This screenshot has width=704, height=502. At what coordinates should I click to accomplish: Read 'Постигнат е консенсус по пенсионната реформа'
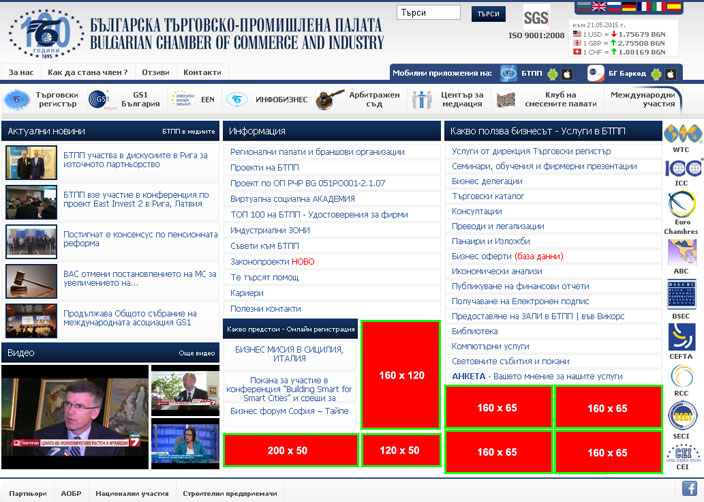point(140,239)
